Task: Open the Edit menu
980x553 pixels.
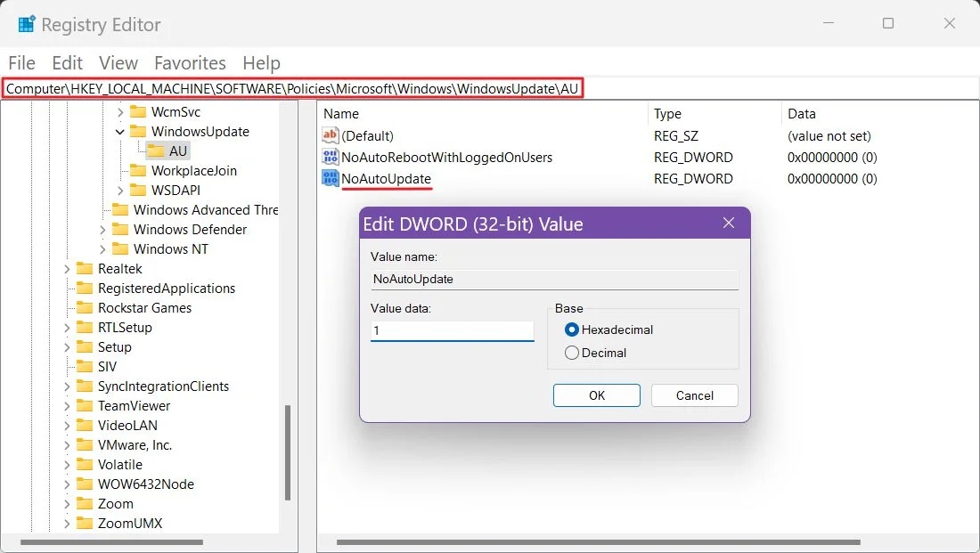Action: tap(67, 63)
